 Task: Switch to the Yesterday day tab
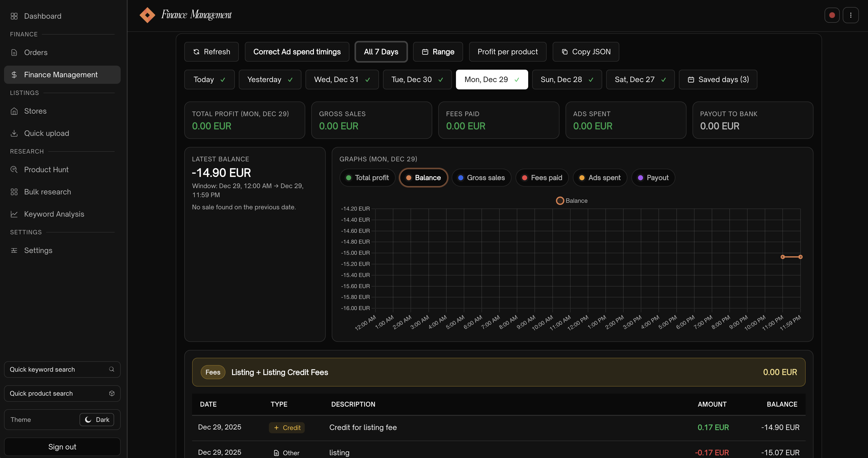(x=270, y=80)
